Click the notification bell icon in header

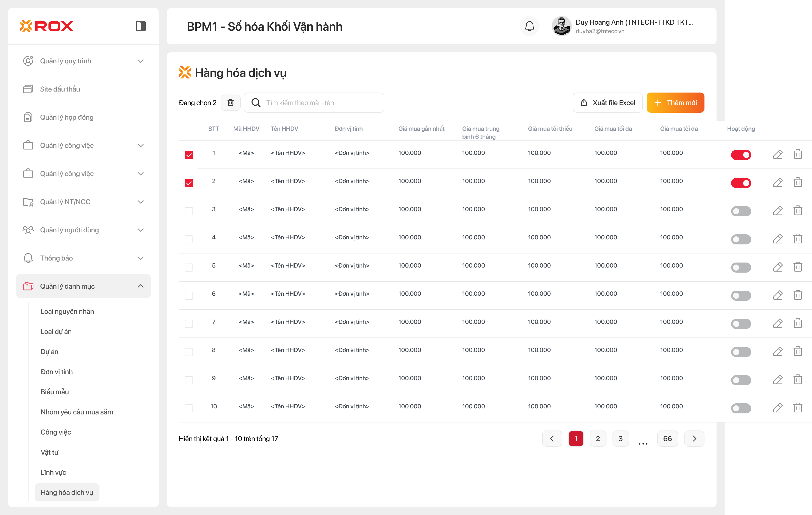529,26
